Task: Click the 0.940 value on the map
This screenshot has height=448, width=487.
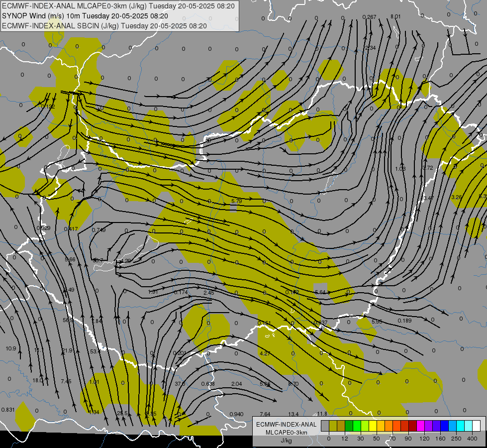Action: pyautogui.click(x=236, y=414)
